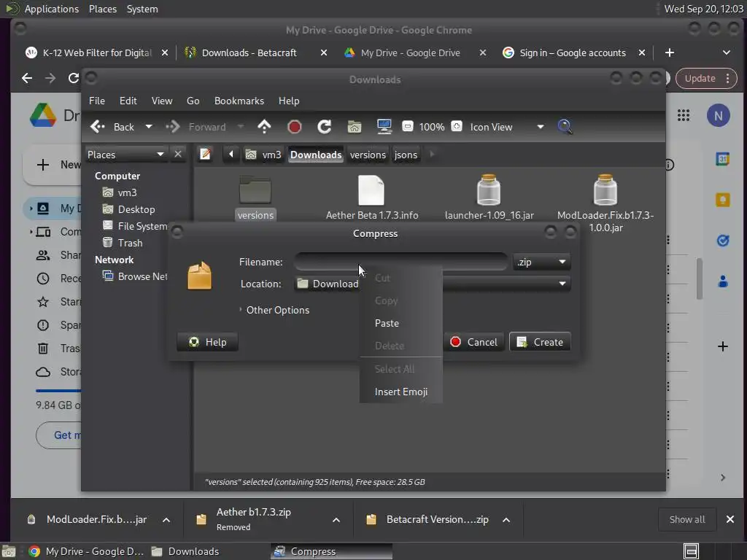Open the Computer toolbar icon

384,127
